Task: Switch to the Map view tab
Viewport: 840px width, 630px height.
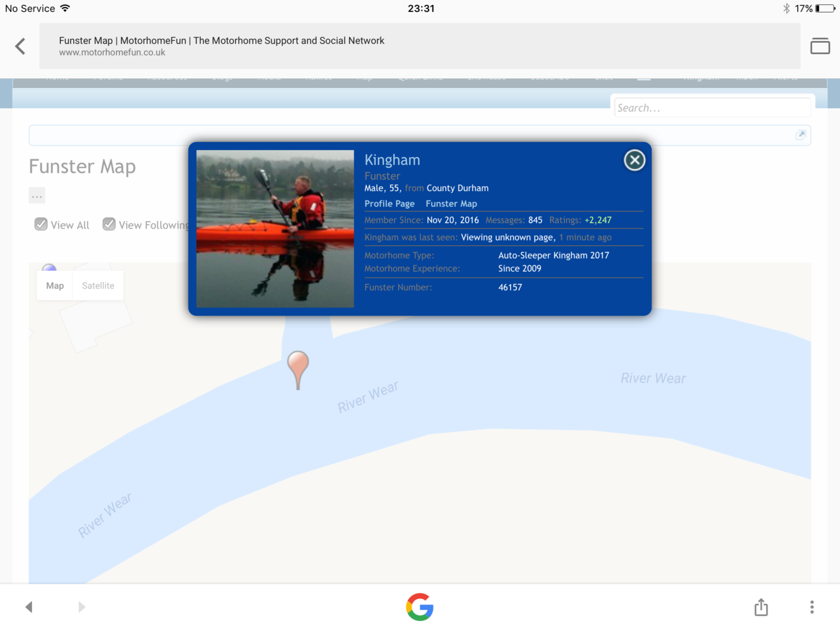Action: [55, 285]
